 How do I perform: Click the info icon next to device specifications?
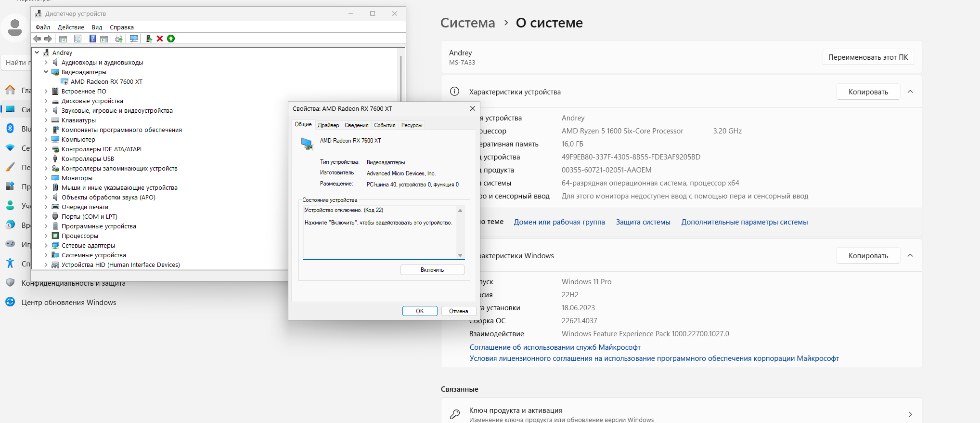point(454,92)
